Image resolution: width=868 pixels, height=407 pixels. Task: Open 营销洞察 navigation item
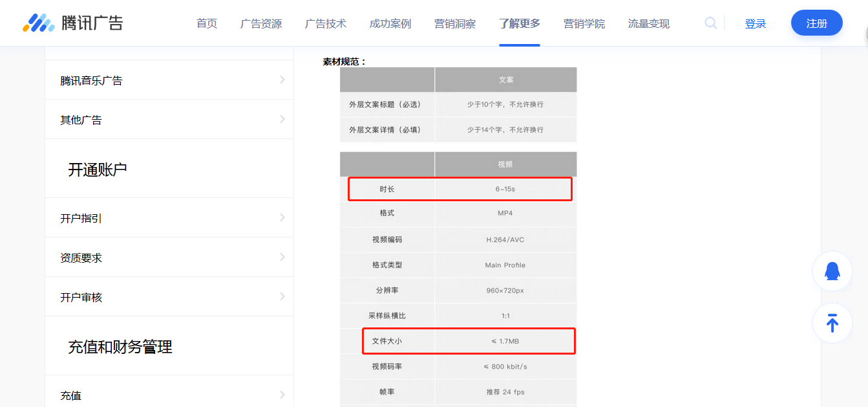coord(455,24)
